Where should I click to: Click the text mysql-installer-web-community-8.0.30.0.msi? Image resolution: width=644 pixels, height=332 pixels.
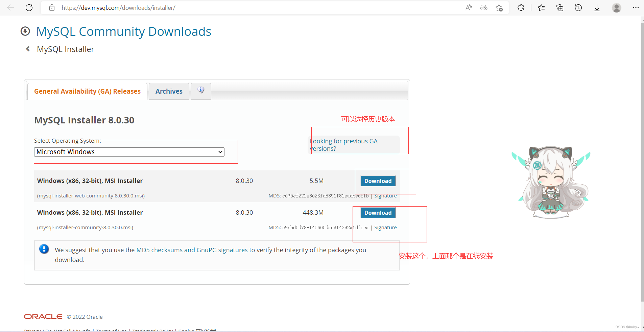pyautogui.click(x=91, y=196)
